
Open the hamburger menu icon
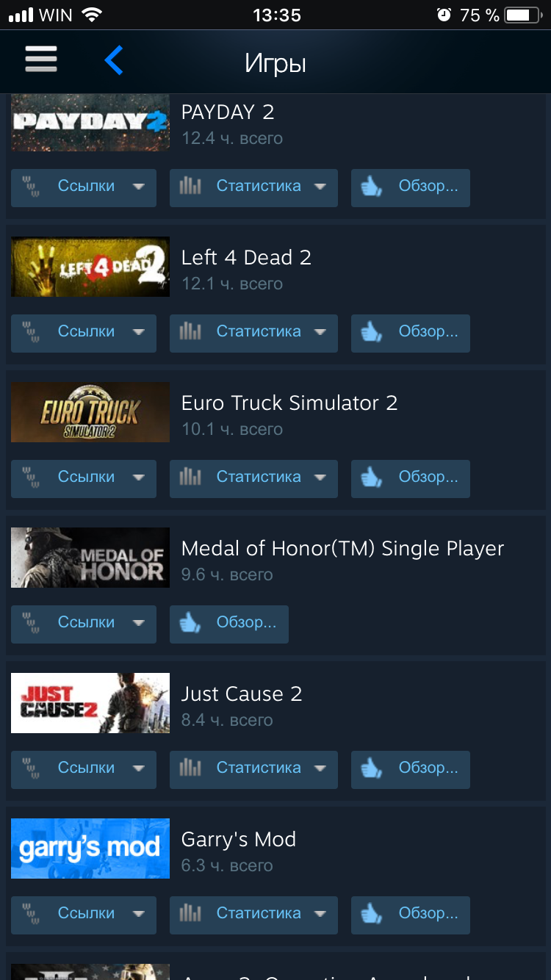click(41, 60)
